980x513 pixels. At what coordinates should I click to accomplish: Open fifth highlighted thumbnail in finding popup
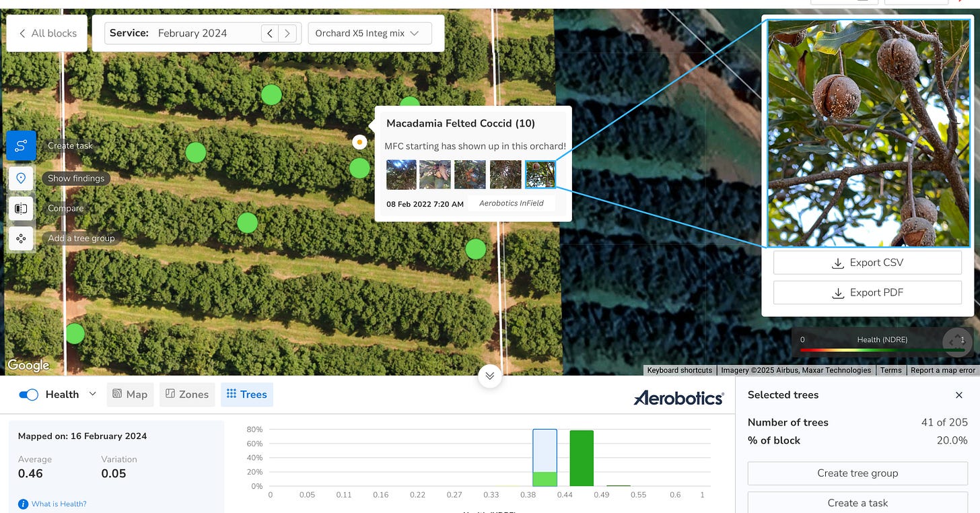pos(540,174)
